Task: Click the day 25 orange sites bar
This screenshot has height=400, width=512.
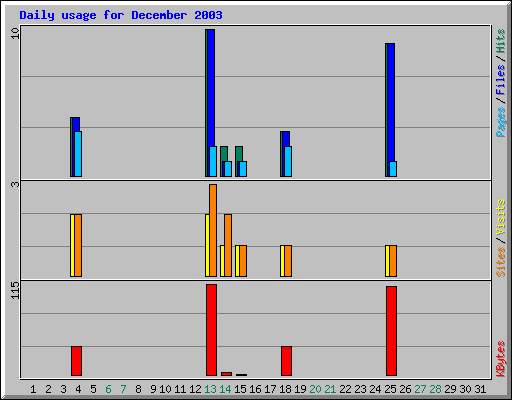Action: coord(393,261)
